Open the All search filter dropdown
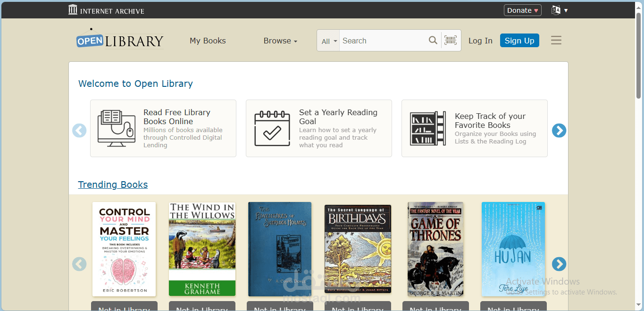Viewport: 644px width, 311px height. coord(329,41)
